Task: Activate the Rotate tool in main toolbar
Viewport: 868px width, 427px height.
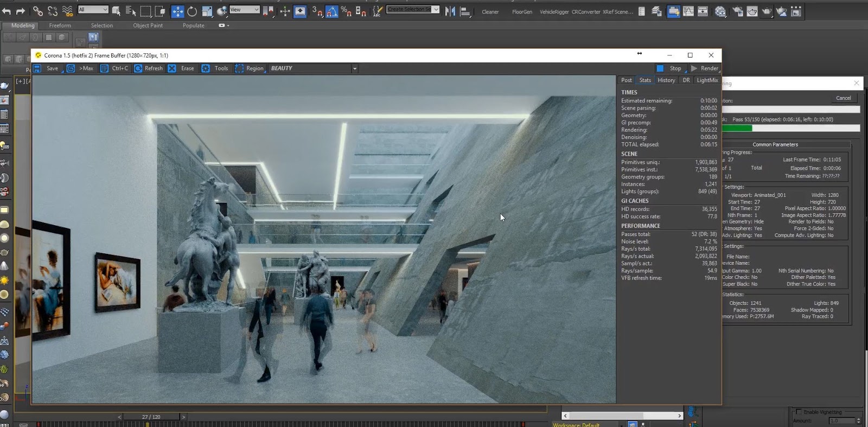Action: click(192, 11)
